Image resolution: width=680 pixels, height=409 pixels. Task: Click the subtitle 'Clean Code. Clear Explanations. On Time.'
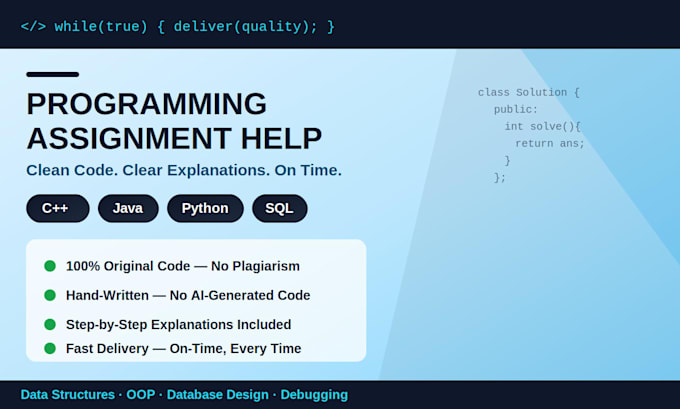184,170
